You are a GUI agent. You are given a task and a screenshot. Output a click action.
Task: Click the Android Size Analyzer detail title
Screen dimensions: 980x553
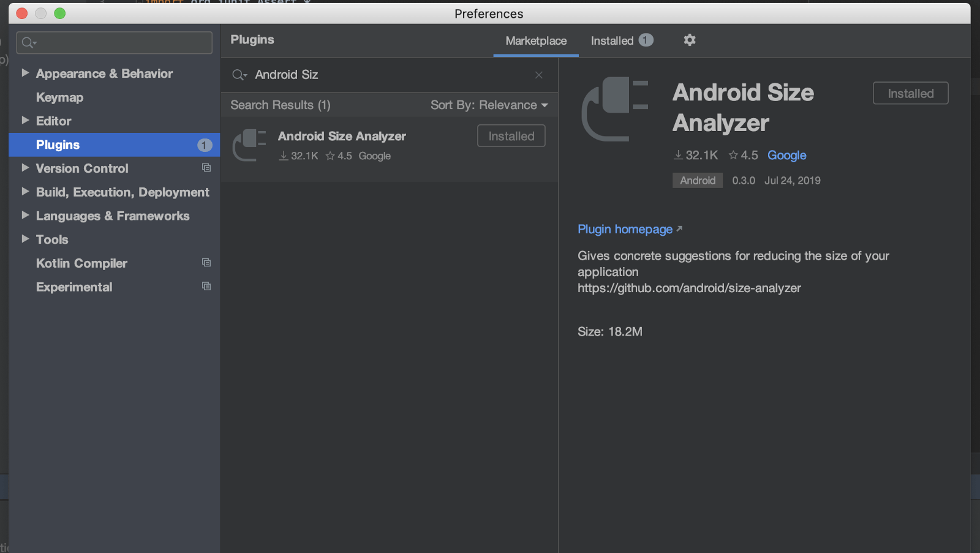pos(744,107)
